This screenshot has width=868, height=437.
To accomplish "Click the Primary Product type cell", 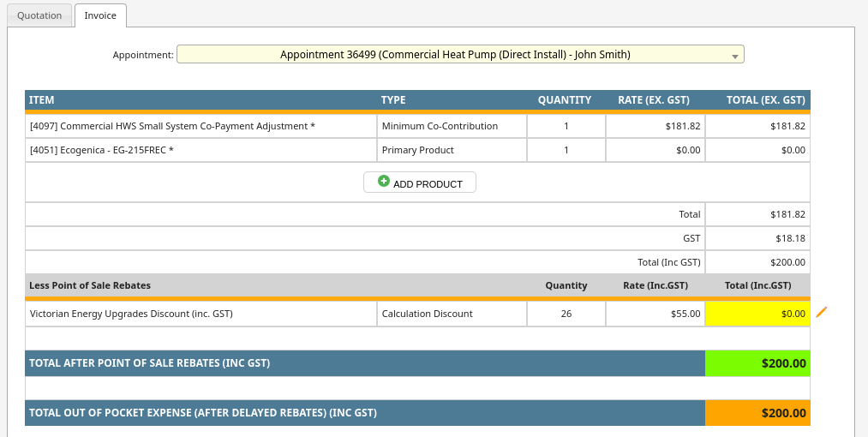I will coord(451,150).
